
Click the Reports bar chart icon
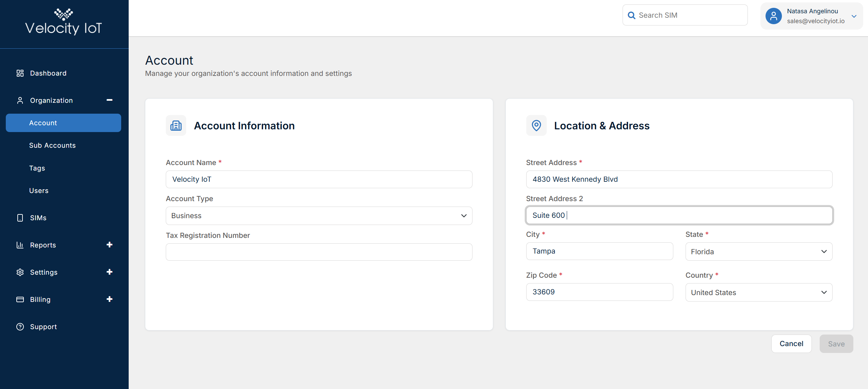click(20, 245)
